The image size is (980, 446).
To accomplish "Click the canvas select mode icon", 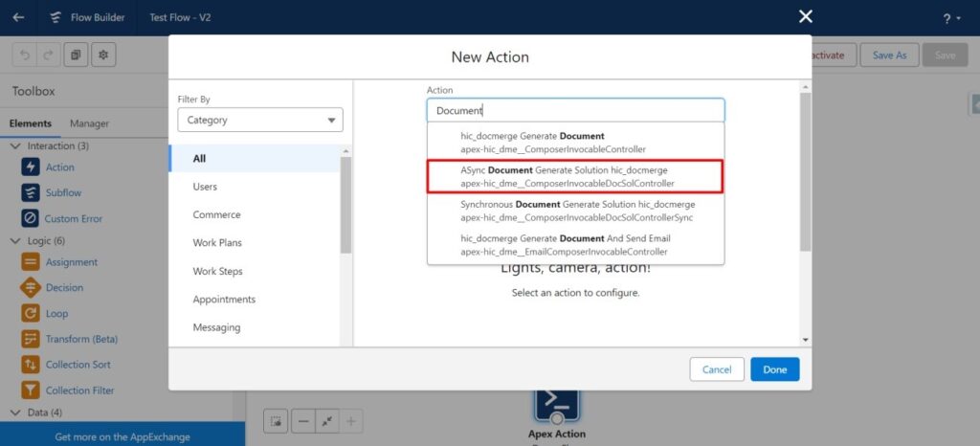I will pos(276,422).
